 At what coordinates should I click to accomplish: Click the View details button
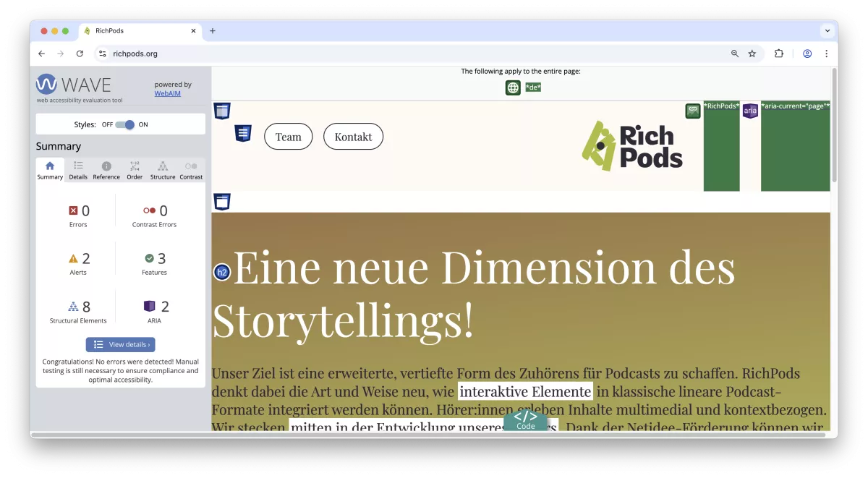coord(120,344)
